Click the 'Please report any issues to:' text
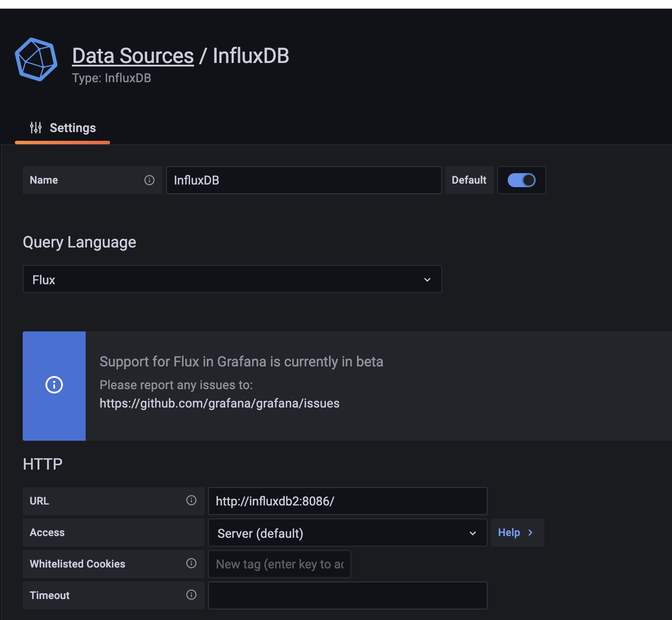672x620 pixels. (x=176, y=385)
